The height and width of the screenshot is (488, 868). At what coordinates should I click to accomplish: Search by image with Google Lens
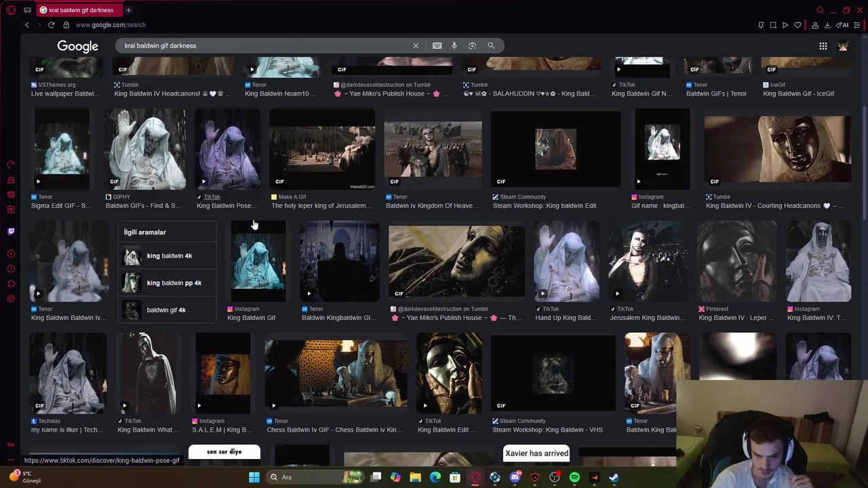click(472, 45)
